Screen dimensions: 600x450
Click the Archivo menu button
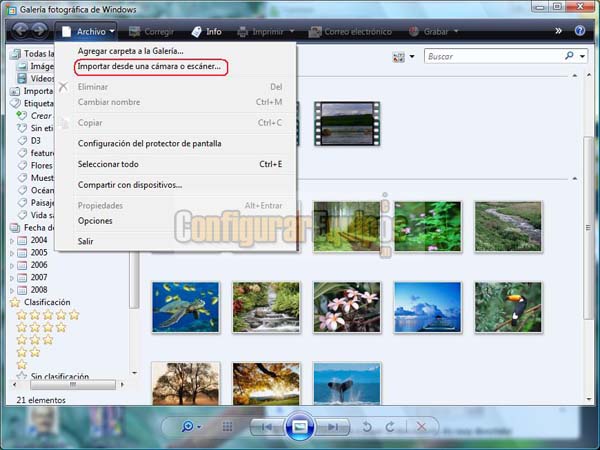[88, 31]
